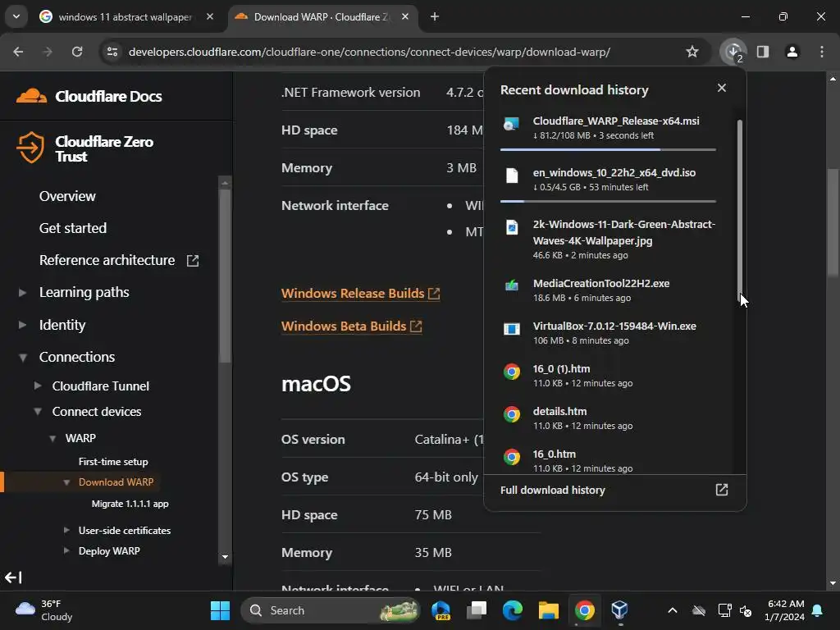Screen dimensions: 840x630
Task: Open Windows Release Builds link
Action: click(x=361, y=294)
